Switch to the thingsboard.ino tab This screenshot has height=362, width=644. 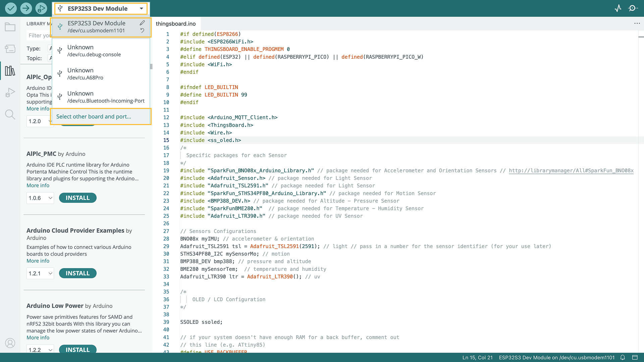tap(176, 24)
